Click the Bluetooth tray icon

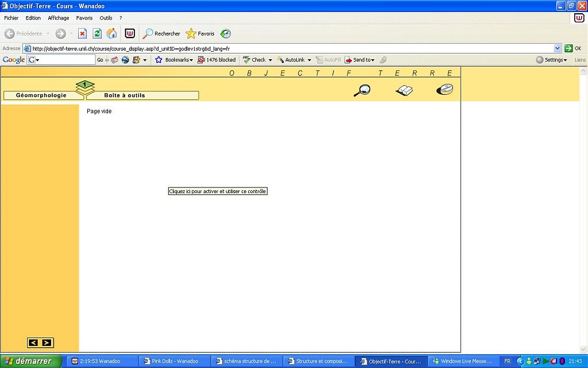point(562,361)
